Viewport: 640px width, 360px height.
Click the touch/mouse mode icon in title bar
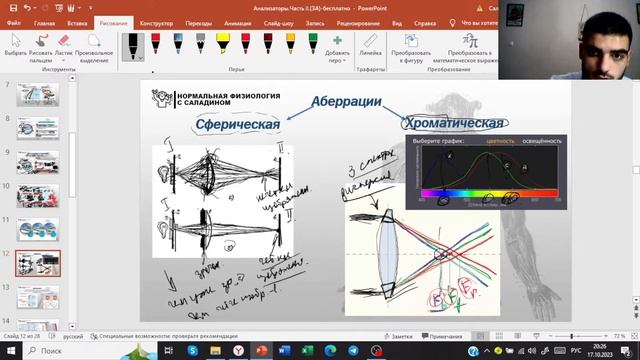coord(71,8)
